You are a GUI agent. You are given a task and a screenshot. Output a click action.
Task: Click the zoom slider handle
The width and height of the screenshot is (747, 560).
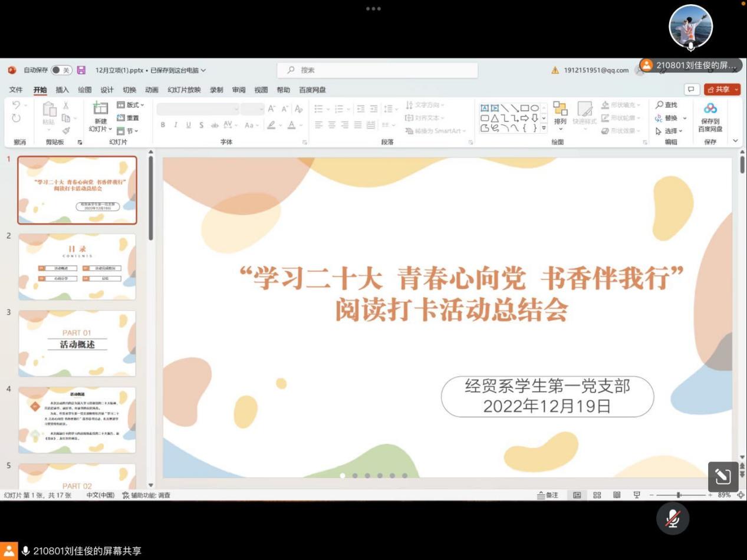point(679,495)
